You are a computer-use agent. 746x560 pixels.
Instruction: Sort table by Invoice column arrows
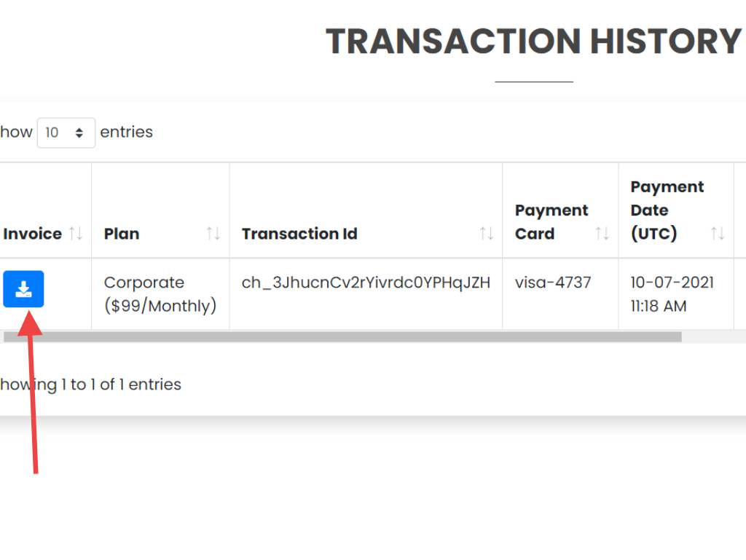[x=76, y=234]
